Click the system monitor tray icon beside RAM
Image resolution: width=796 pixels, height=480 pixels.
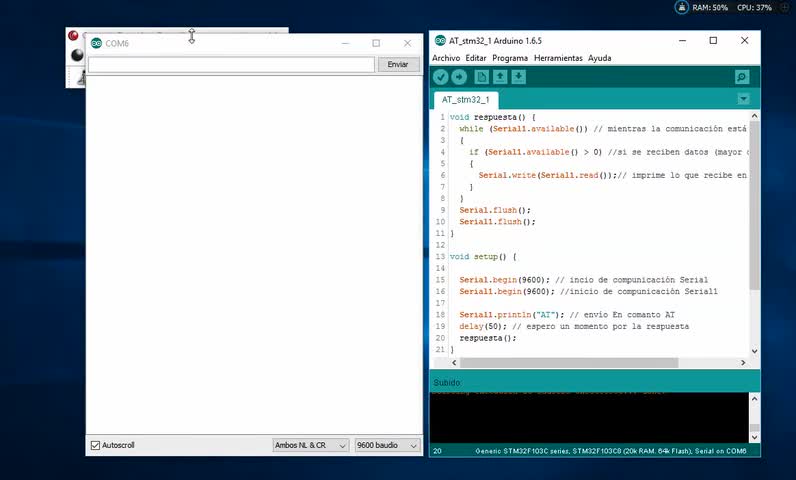(681, 7)
